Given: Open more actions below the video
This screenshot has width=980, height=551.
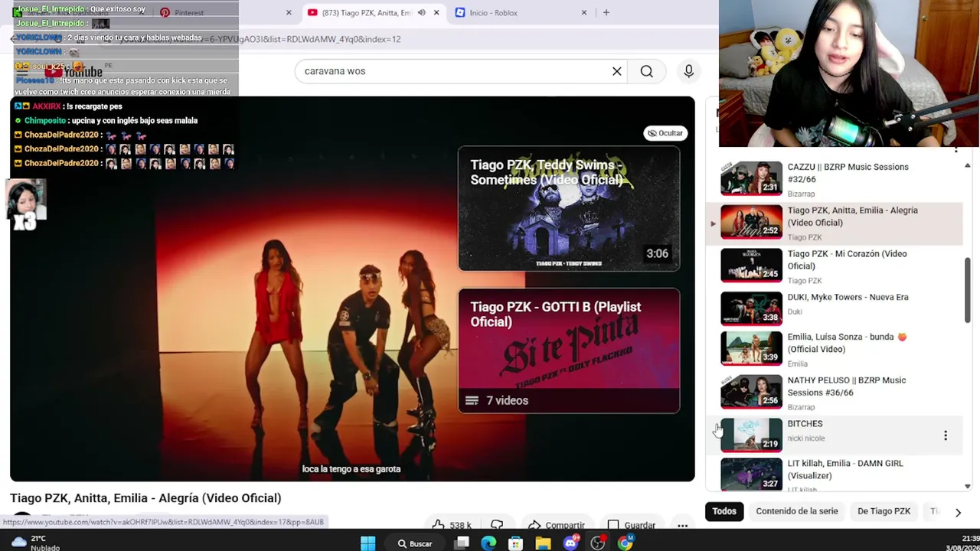Looking at the screenshot, I should point(682,525).
